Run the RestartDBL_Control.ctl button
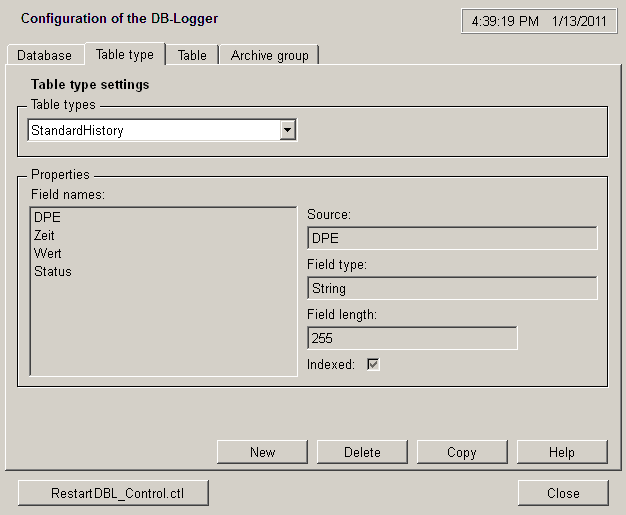This screenshot has width=626, height=515. coord(114,493)
